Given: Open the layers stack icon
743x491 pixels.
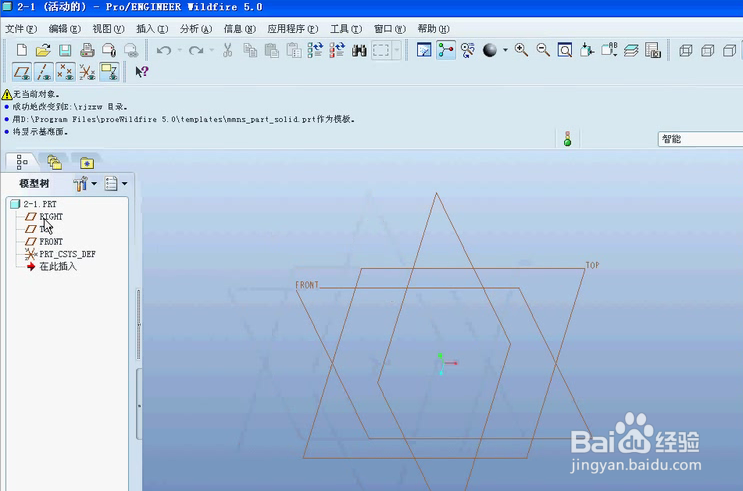Looking at the screenshot, I should [x=631, y=50].
